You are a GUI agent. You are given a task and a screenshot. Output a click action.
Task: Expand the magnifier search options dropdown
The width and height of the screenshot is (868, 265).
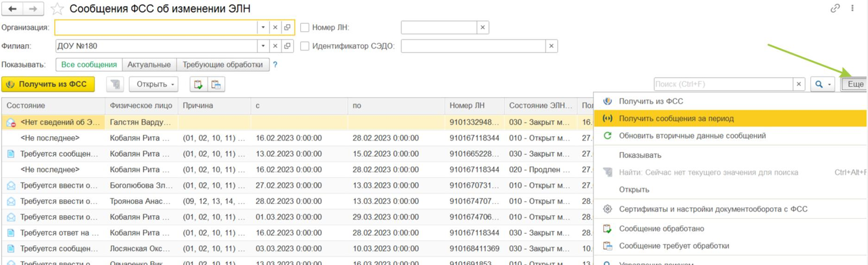pos(822,85)
